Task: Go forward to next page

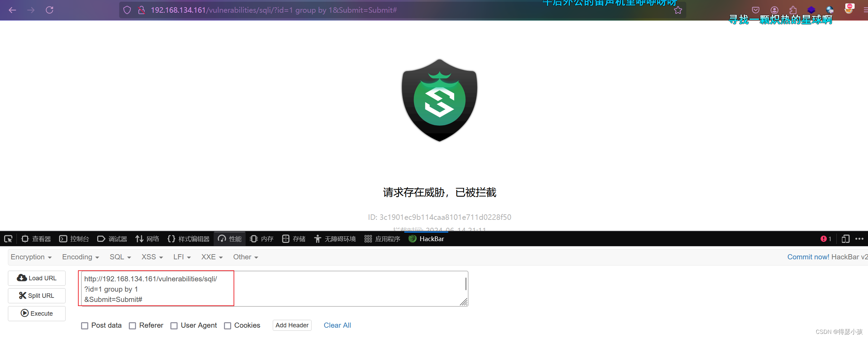Action: pos(31,10)
